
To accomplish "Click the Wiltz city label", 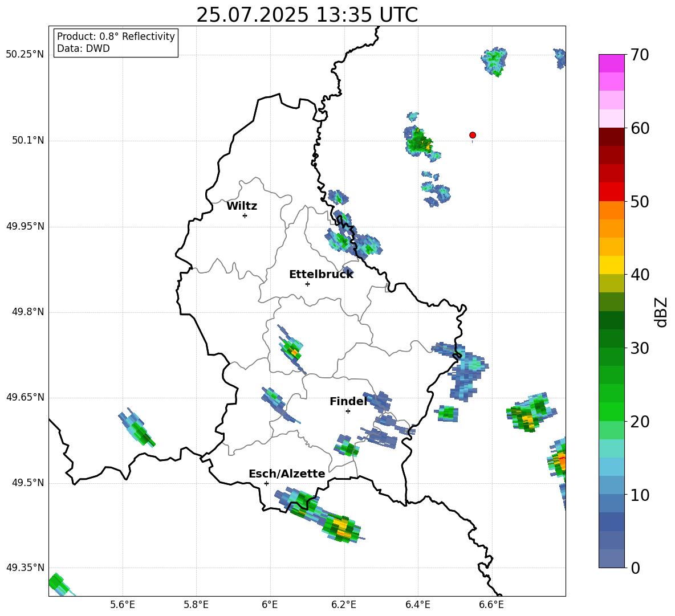I will [242, 206].
